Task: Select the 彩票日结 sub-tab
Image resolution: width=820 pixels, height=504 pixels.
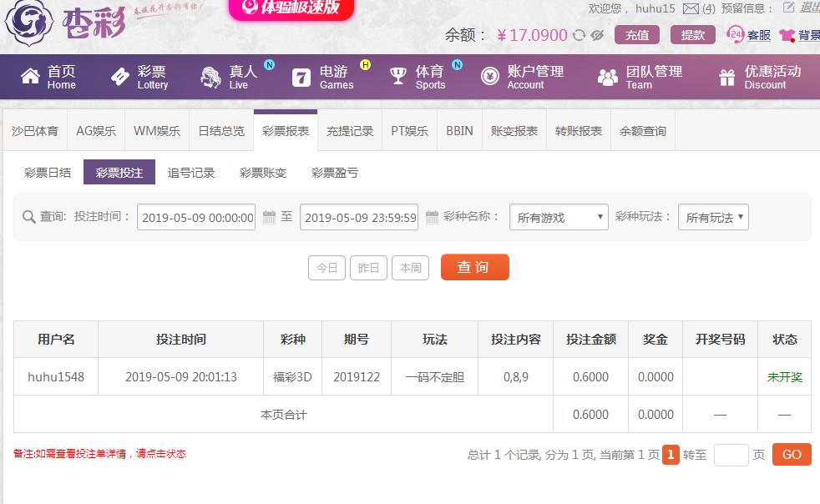Action: [x=48, y=173]
